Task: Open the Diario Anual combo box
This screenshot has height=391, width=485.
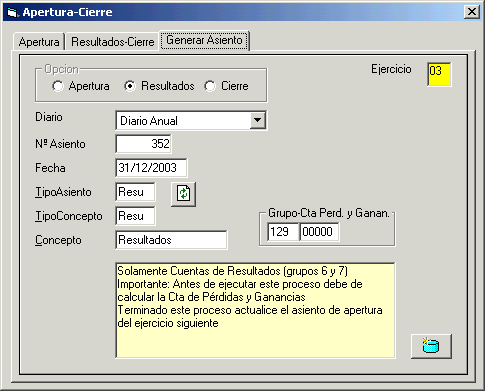Action: click(x=191, y=120)
